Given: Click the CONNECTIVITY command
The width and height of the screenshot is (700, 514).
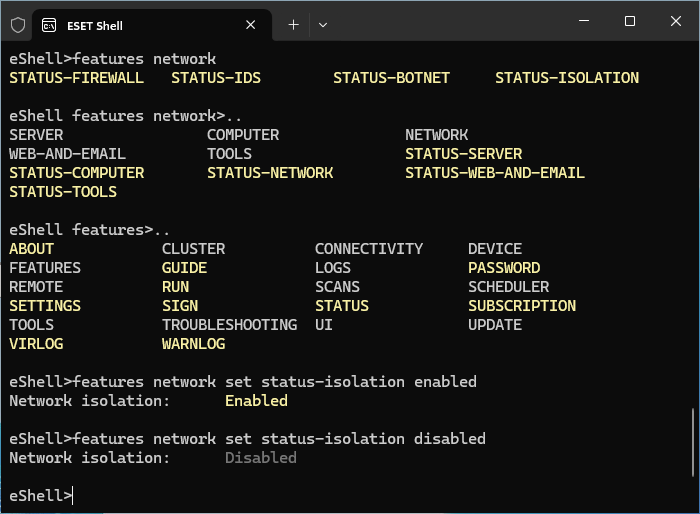Looking at the screenshot, I should tap(369, 249).
